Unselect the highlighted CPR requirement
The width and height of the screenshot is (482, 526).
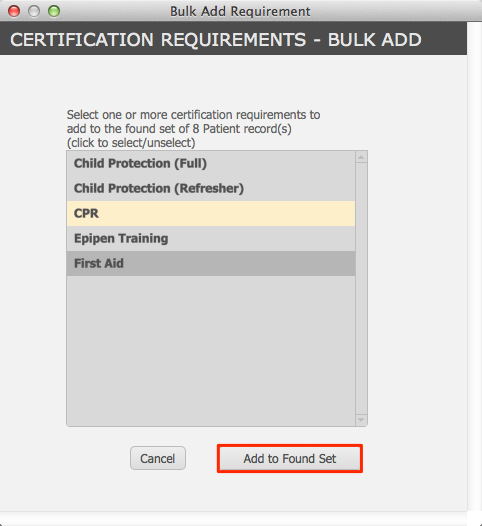tap(211, 213)
